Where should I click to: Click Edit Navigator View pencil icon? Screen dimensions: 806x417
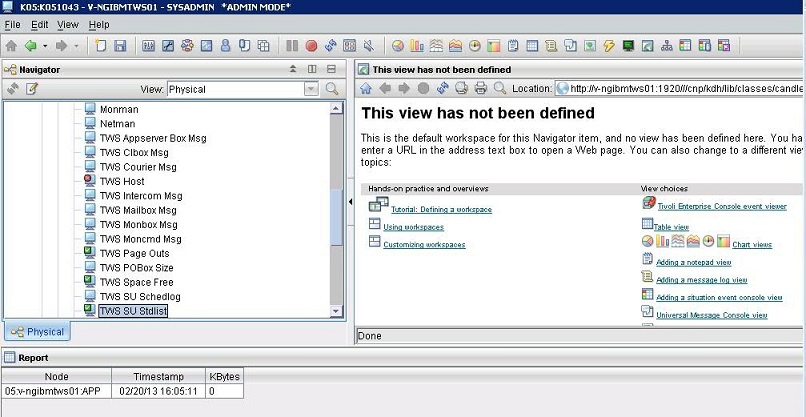coord(32,89)
